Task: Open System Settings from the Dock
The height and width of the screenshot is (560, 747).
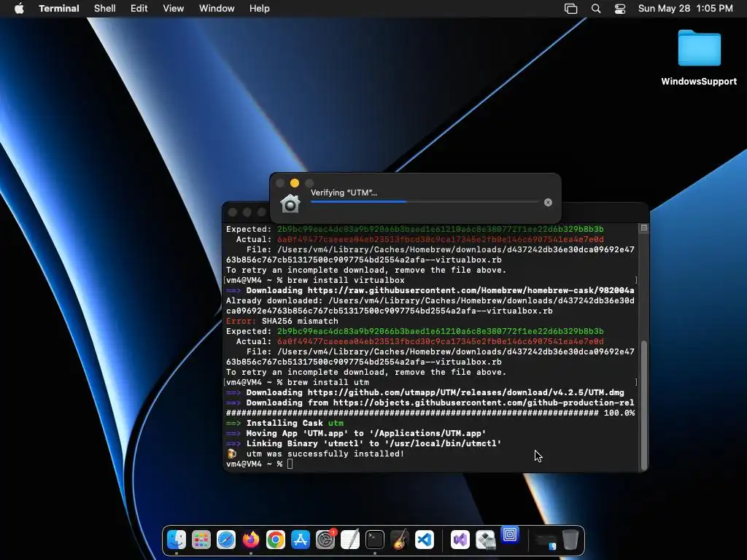Action: (325, 540)
